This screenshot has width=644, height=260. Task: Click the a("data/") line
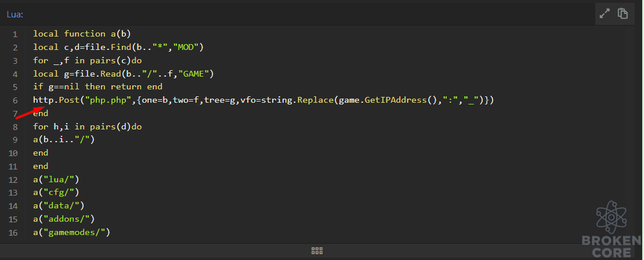point(59,206)
